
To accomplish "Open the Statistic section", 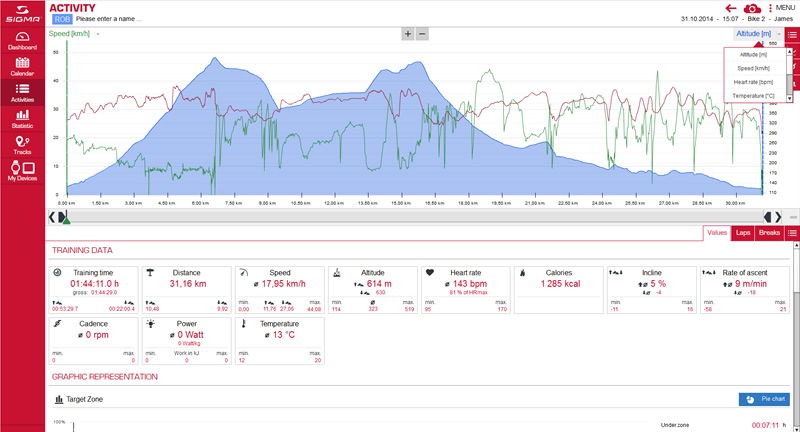I will click(22, 119).
